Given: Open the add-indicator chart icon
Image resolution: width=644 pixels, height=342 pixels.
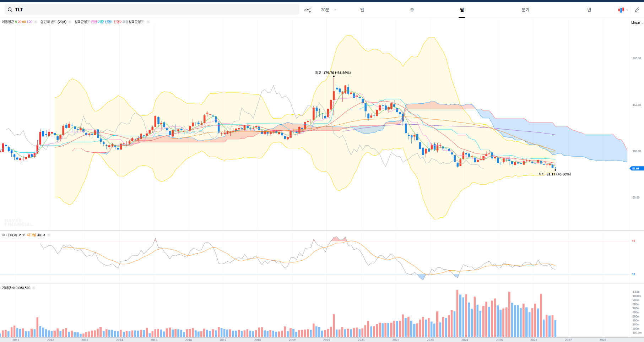Looking at the screenshot, I should pyautogui.click(x=308, y=10).
